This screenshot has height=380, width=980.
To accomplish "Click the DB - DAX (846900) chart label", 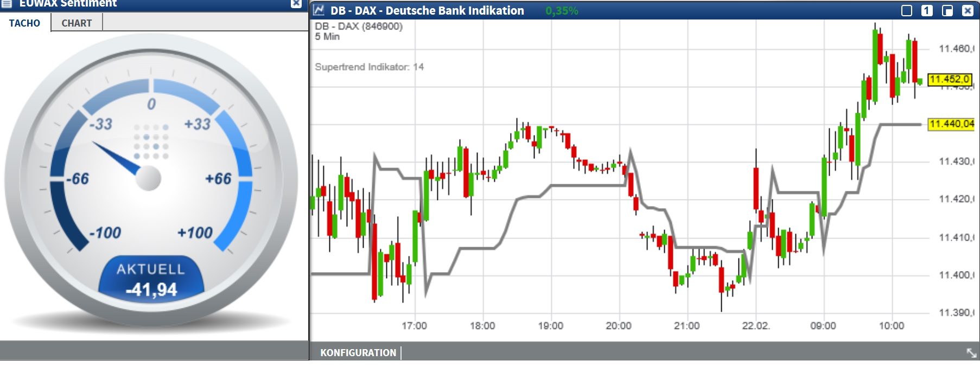I will coord(359,26).
